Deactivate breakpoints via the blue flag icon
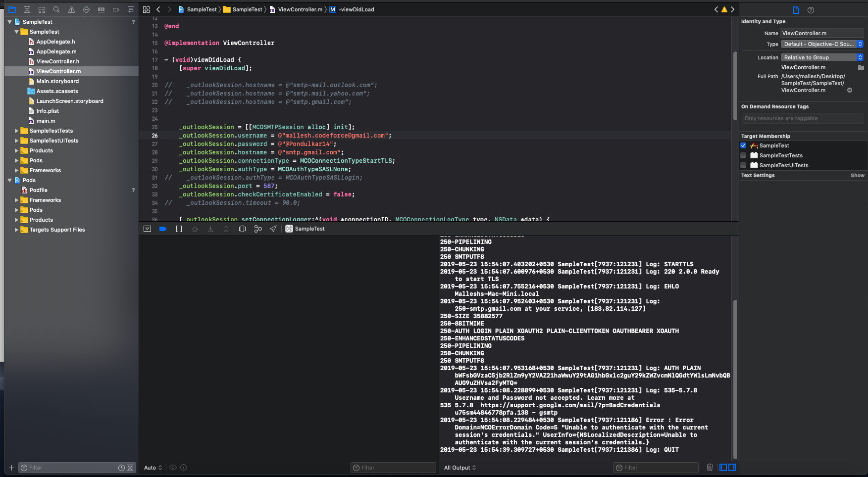The width and height of the screenshot is (868, 477). point(163,229)
